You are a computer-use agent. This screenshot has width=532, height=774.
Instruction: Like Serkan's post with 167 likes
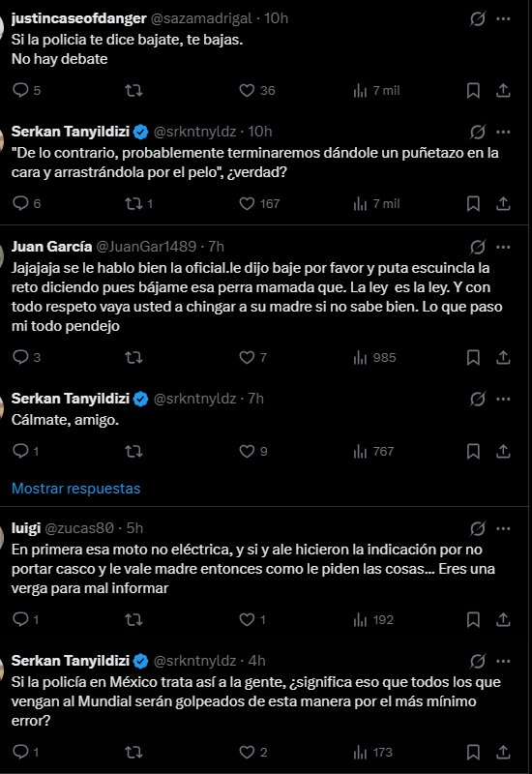pos(259,203)
